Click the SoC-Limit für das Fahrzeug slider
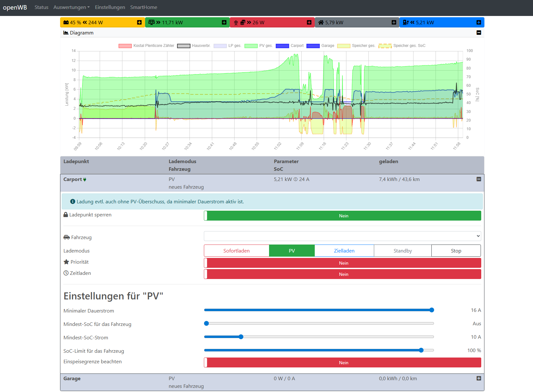 (x=319, y=350)
